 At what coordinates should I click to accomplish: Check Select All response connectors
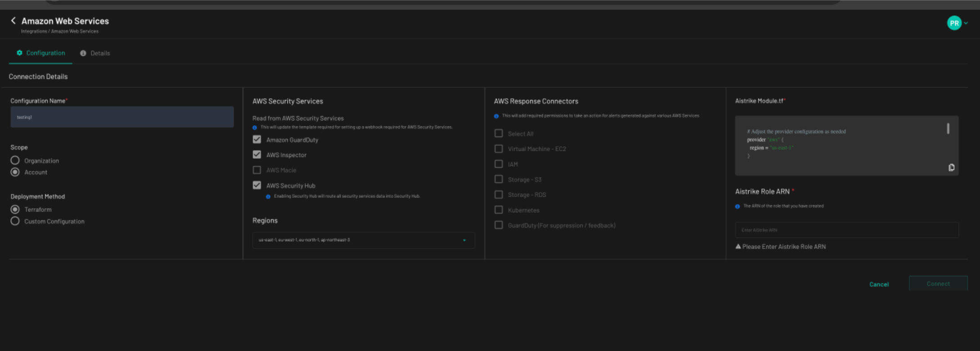499,134
